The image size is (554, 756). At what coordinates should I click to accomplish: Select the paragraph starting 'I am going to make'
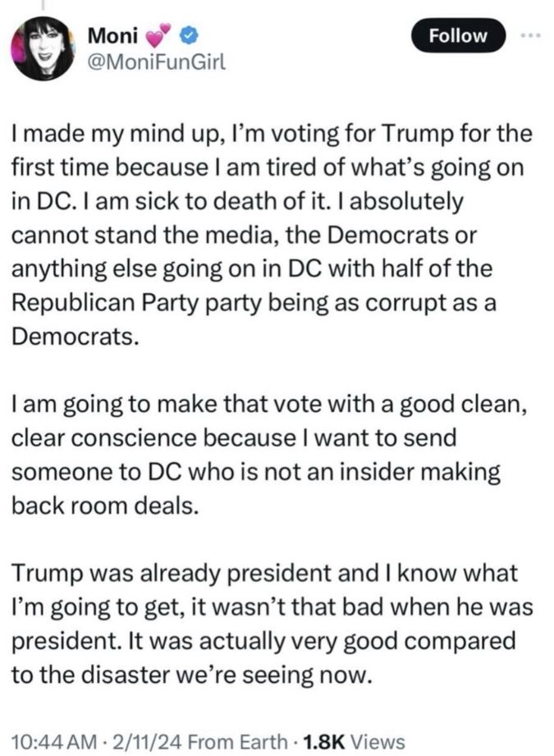(268, 455)
